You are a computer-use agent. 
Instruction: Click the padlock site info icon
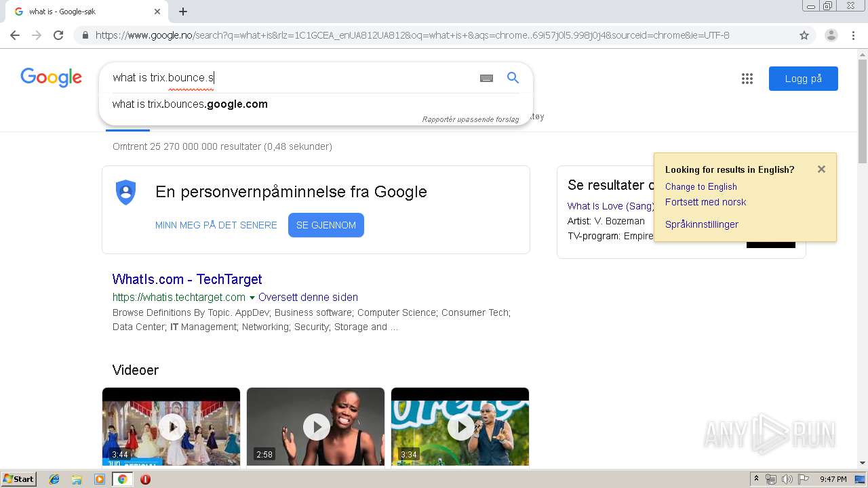(85, 35)
